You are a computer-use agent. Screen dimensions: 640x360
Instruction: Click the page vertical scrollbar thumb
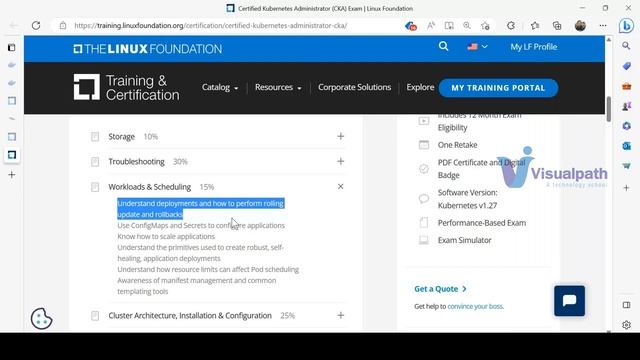coord(609,109)
